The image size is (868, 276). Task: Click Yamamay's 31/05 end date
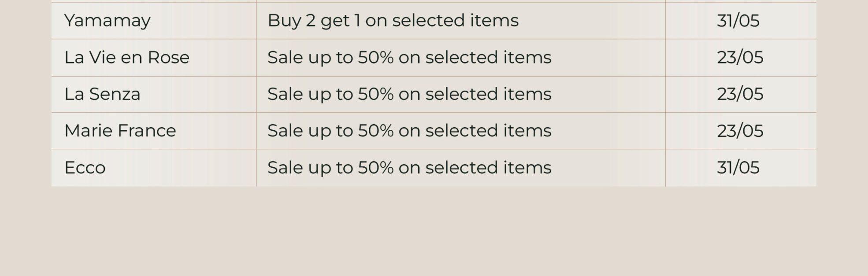(738, 21)
